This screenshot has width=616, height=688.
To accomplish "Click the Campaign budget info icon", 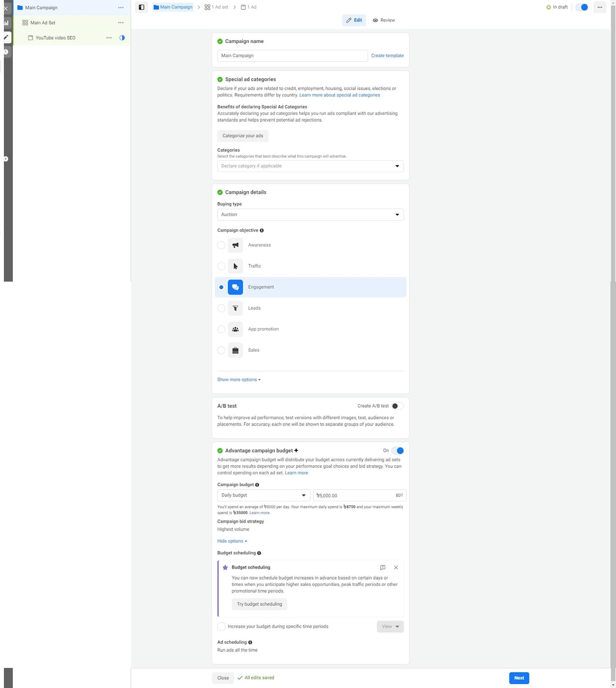I will tap(257, 485).
